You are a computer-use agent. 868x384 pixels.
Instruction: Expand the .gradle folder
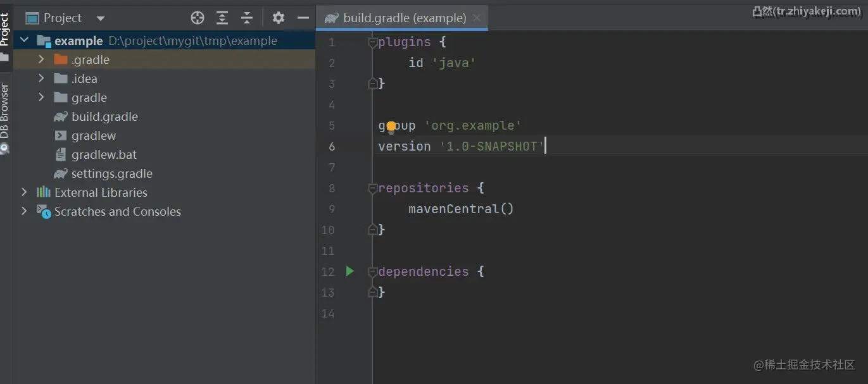[x=41, y=59]
